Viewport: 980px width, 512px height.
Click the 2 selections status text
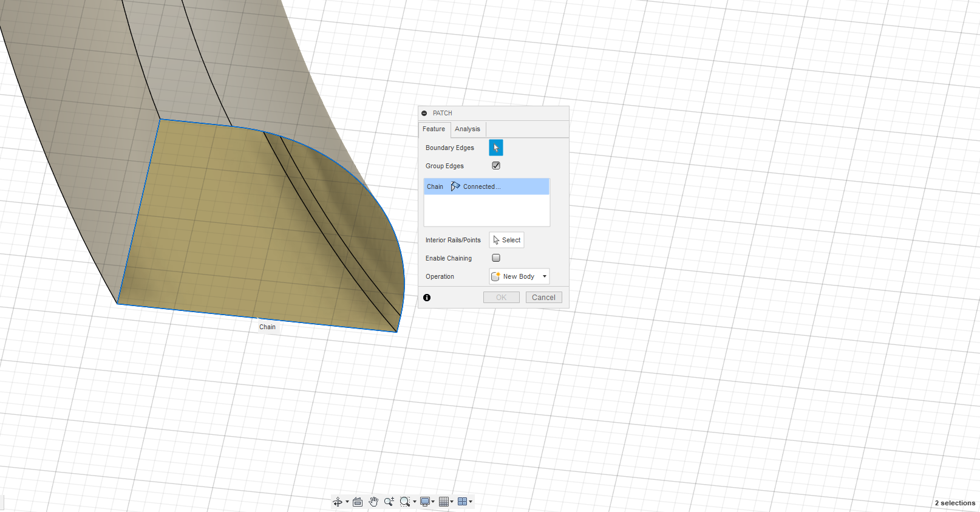coord(955,503)
